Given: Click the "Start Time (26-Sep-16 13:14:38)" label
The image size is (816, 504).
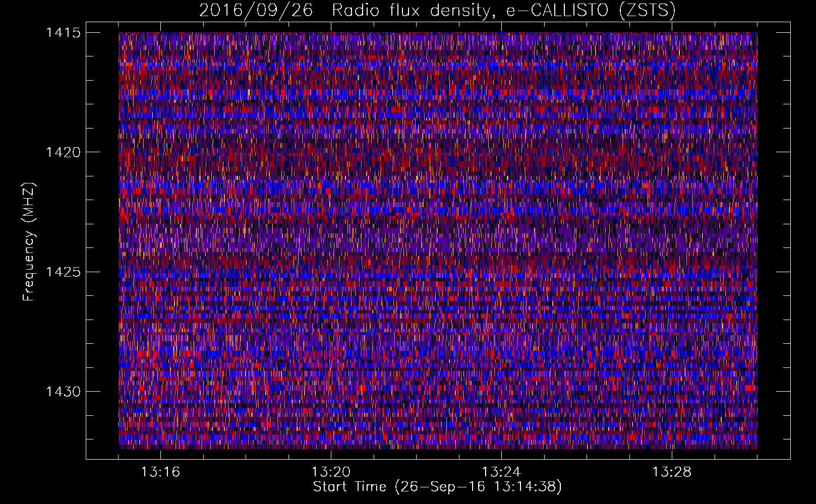Looking at the screenshot, I should click(437, 487).
